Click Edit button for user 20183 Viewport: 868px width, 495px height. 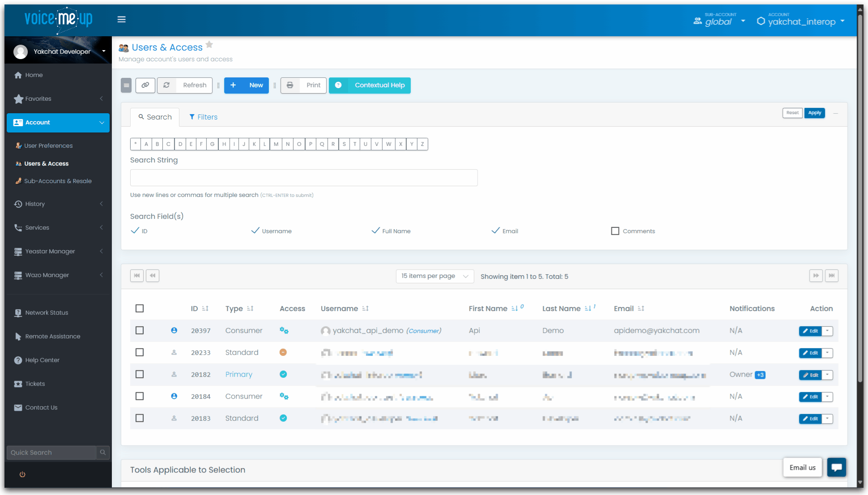(x=810, y=418)
